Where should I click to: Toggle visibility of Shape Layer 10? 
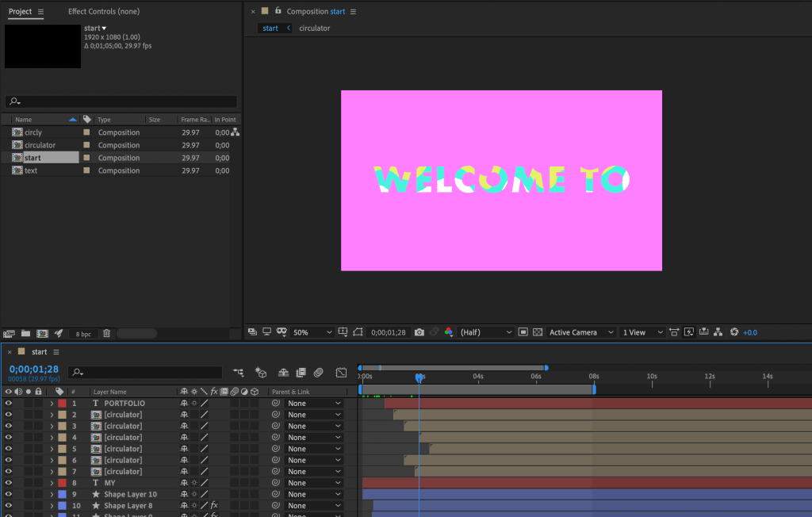(x=9, y=494)
